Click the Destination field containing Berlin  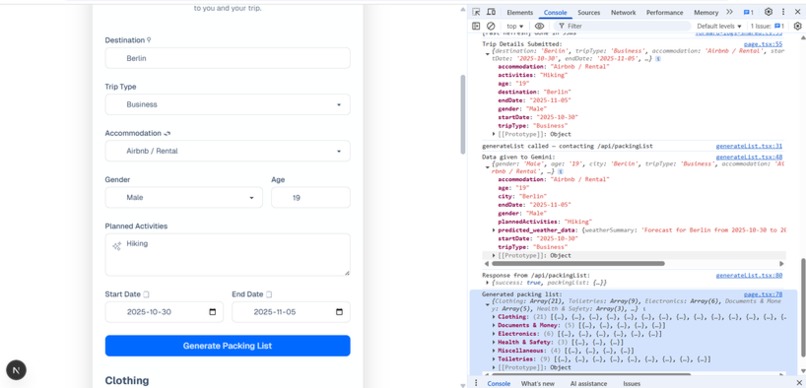[x=228, y=58]
